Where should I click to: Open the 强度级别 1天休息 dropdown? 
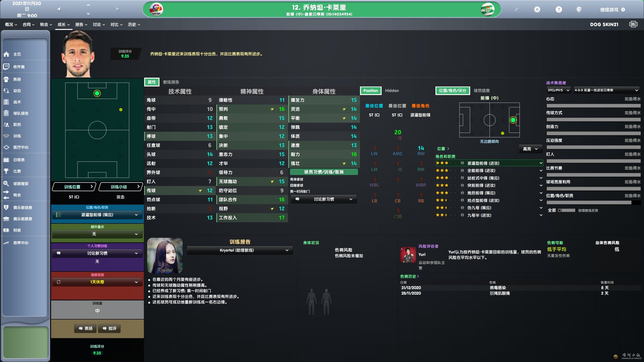[97, 282]
